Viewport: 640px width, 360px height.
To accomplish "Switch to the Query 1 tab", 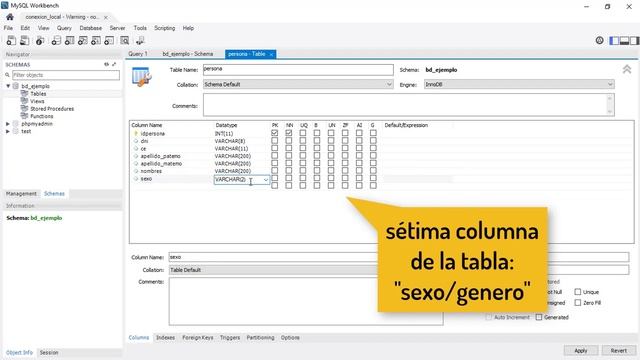I will (138, 54).
